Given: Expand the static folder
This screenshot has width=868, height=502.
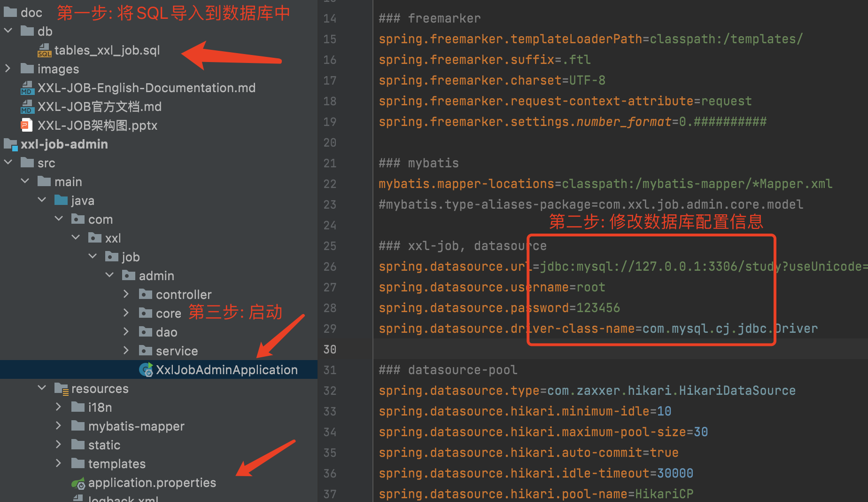Looking at the screenshot, I should [58, 445].
